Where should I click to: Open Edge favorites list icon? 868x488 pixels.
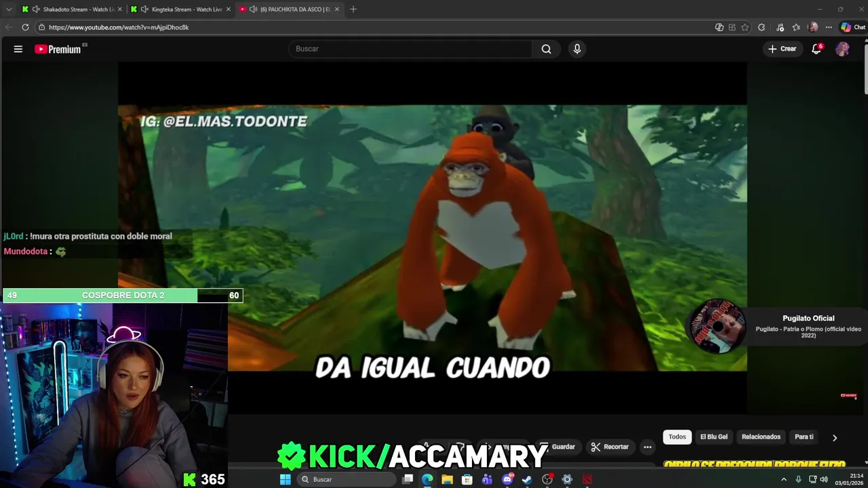(x=797, y=27)
